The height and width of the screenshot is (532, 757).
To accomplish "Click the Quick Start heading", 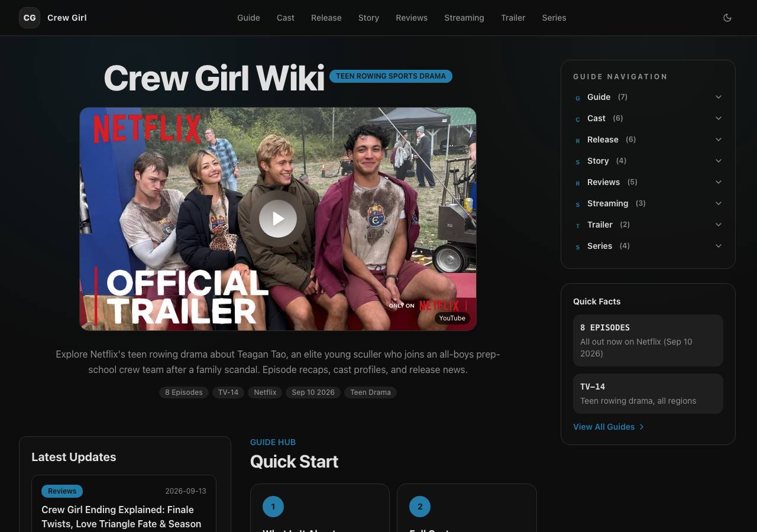I will coord(294,462).
